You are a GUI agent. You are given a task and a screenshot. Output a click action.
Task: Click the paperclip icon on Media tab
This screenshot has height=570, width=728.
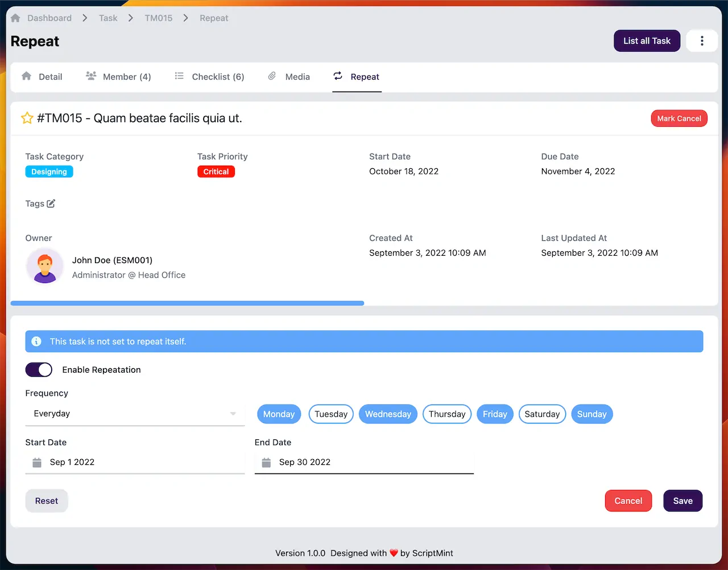pyautogui.click(x=272, y=76)
